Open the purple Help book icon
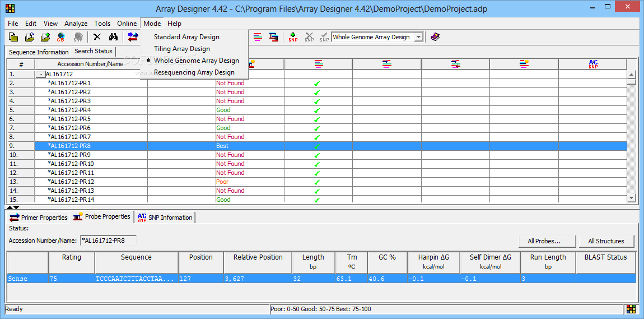 (x=435, y=37)
